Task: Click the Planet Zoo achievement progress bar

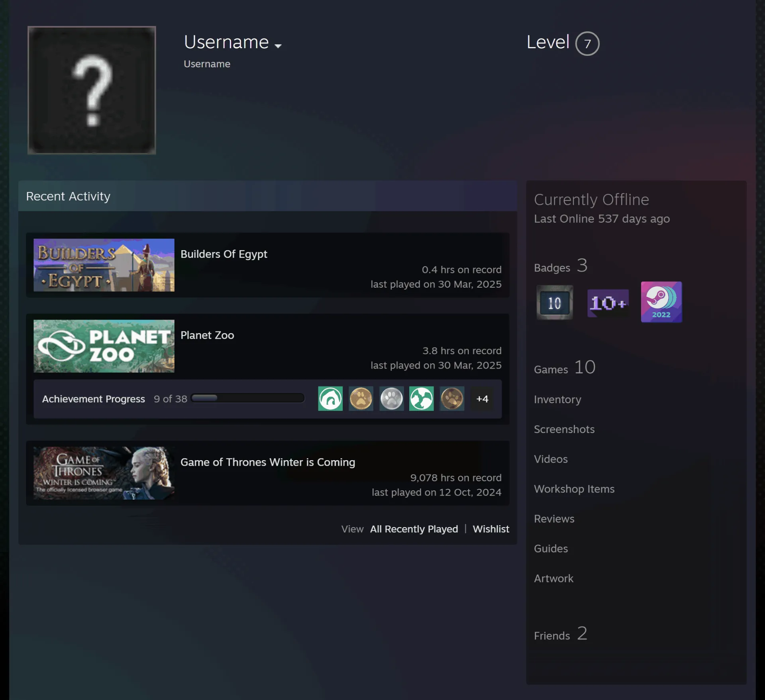Action: click(x=247, y=398)
